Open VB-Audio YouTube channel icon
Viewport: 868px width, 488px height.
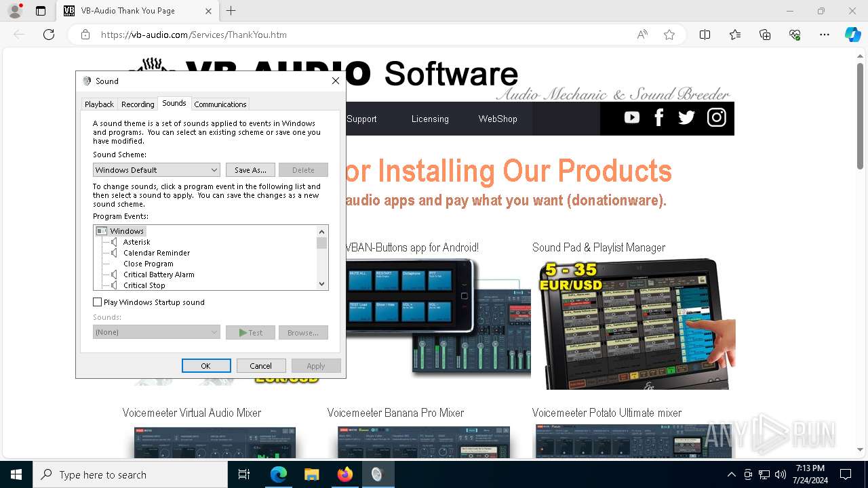click(632, 118)
